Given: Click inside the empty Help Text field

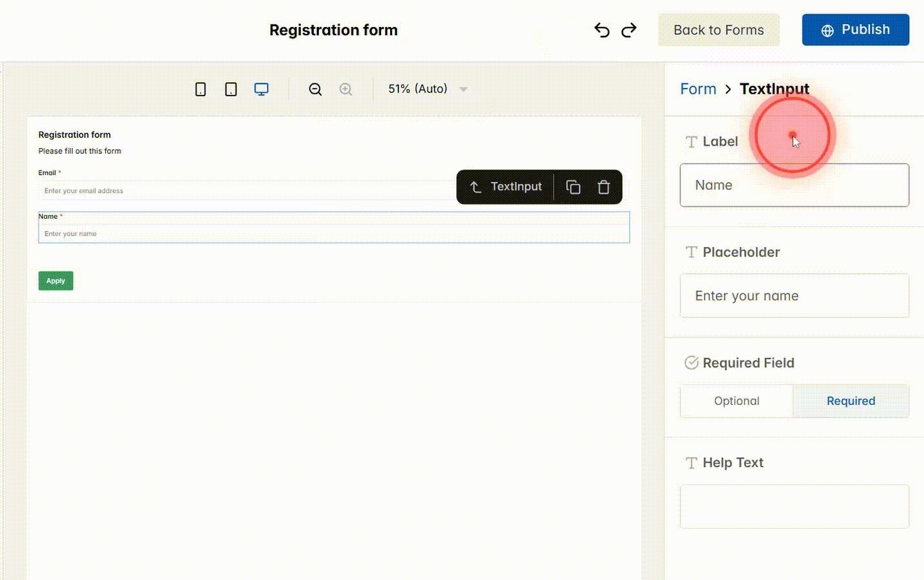Looking at the screenshot, I should 794,506.
